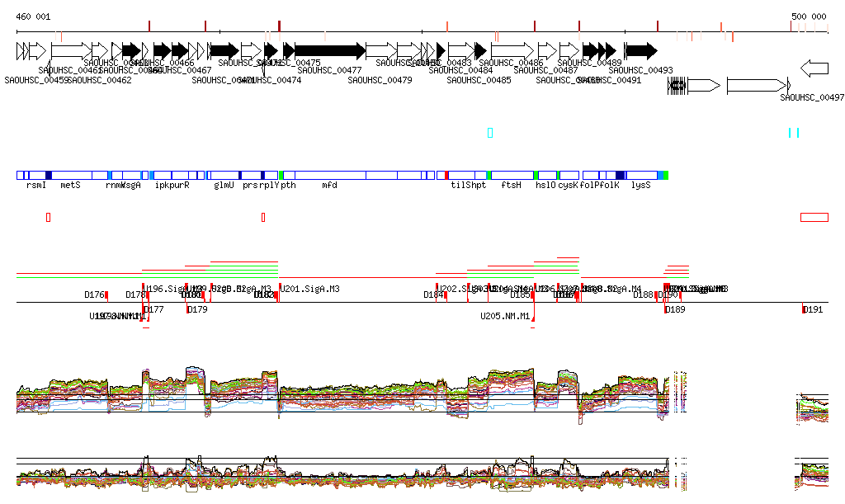Click the start coordinate 460 001

click(33, 16)
